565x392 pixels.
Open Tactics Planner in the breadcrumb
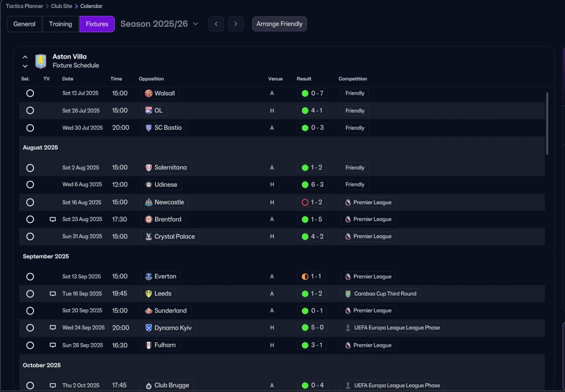pyautogui.click(x=25, y=6)
